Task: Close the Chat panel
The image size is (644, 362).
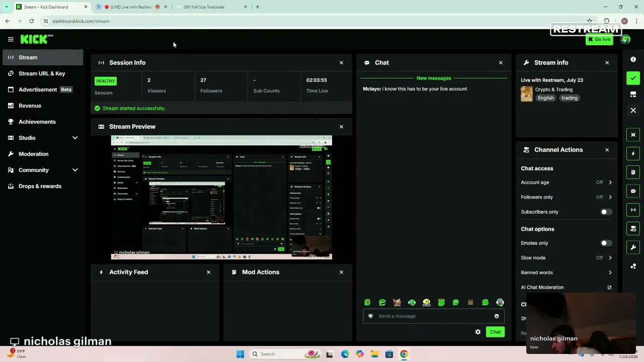Action: click(501, 63)
